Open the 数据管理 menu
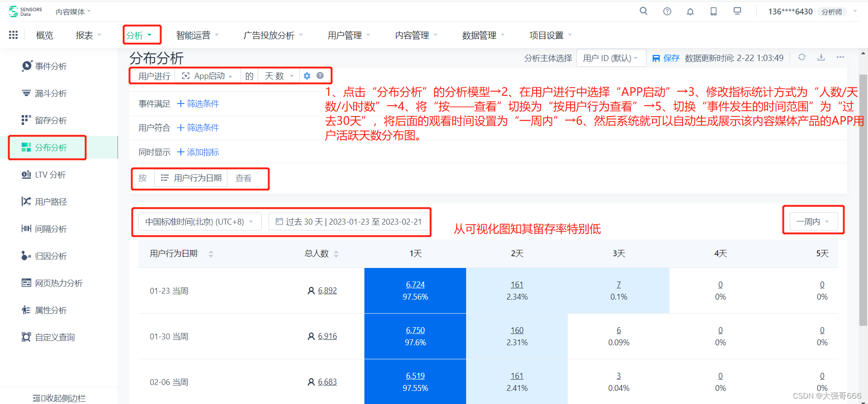This screenshot has height=404, width=868. tap(483, 35)
